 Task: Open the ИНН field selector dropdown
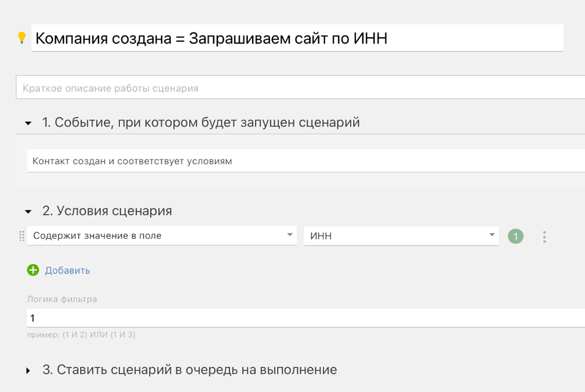[400, 235]
